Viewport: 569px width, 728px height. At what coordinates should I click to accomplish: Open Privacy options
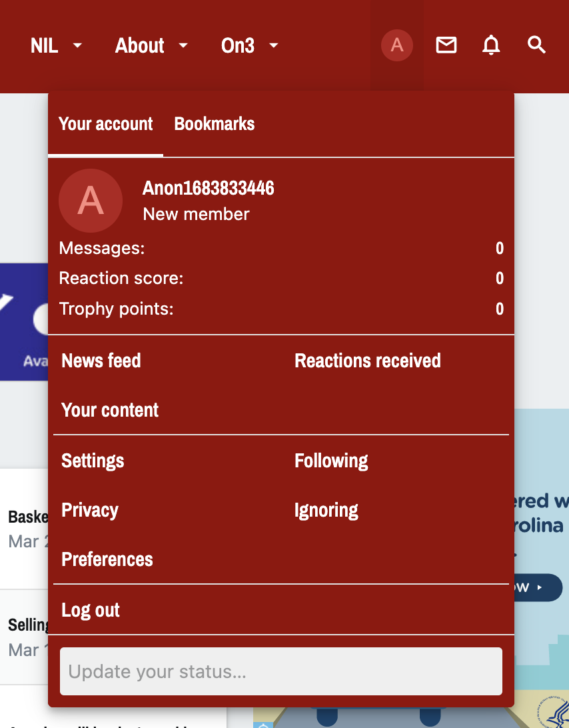90,510
